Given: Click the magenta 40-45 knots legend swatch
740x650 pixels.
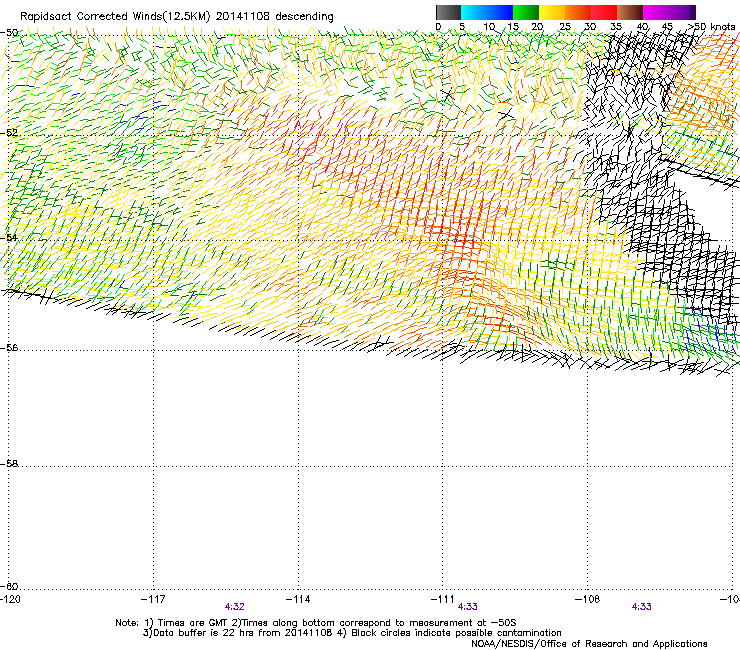Looking at the screenshot, I should tap(656, 12).
